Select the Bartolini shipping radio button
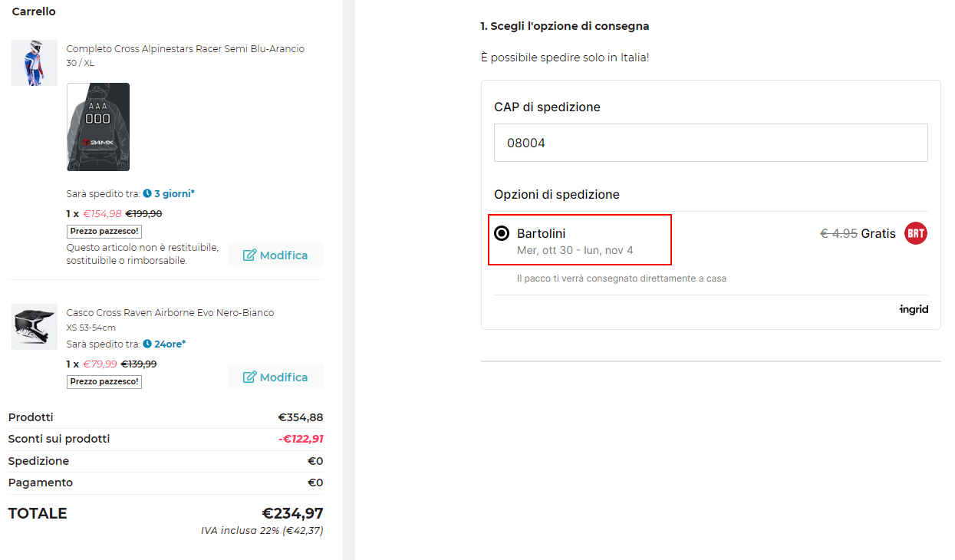 pyautogui.click(x=502, y=233)
